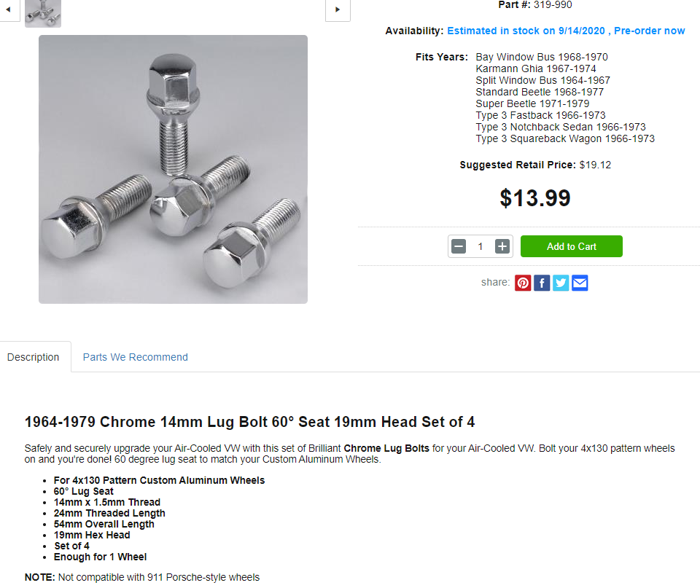Increase quantity with the plus button
Viewport: 700px width, 588px height.
[x=502, y=246]
